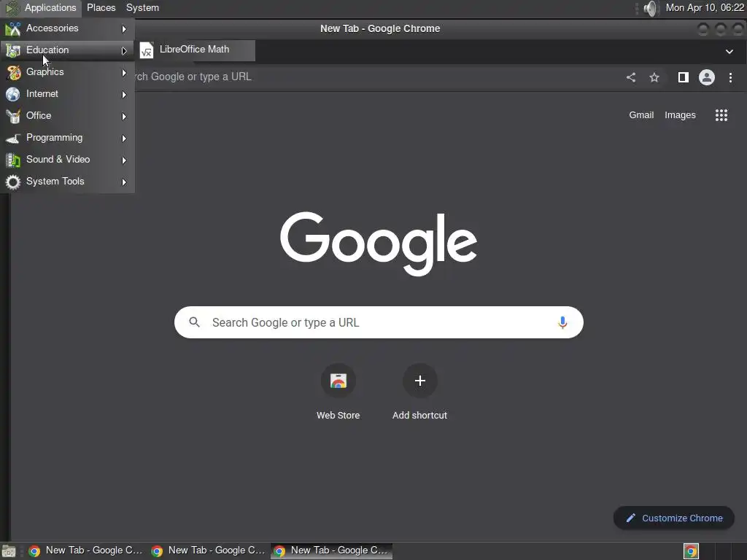
Task: Focus the Google search box
Action: pos(379,322)
